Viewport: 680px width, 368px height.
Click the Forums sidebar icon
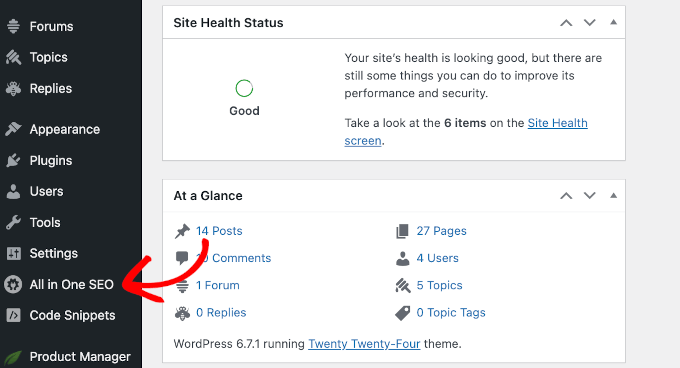[x=13, y=26]
